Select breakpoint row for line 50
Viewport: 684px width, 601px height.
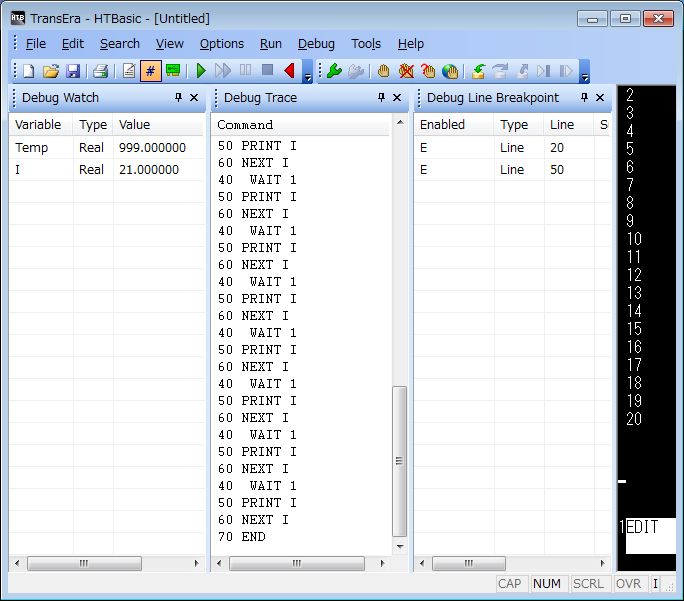[513, 170]
